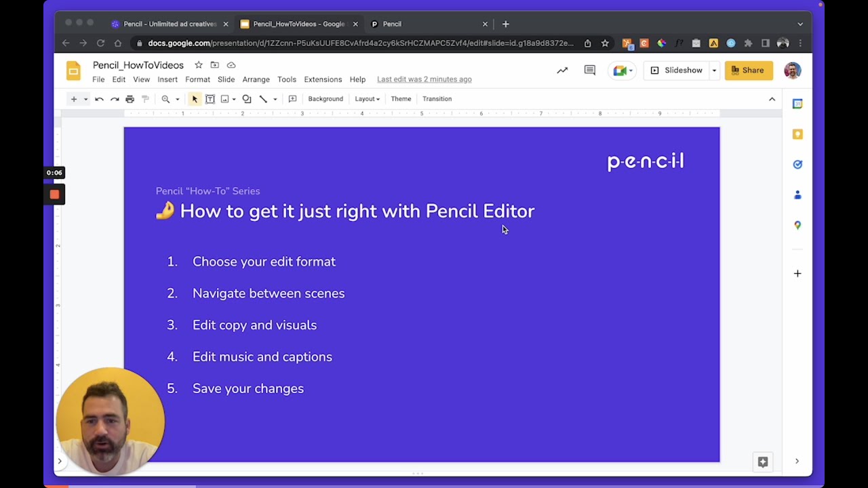The image size is (868, 488).
Task: Click the Background button
Action: 325,99
